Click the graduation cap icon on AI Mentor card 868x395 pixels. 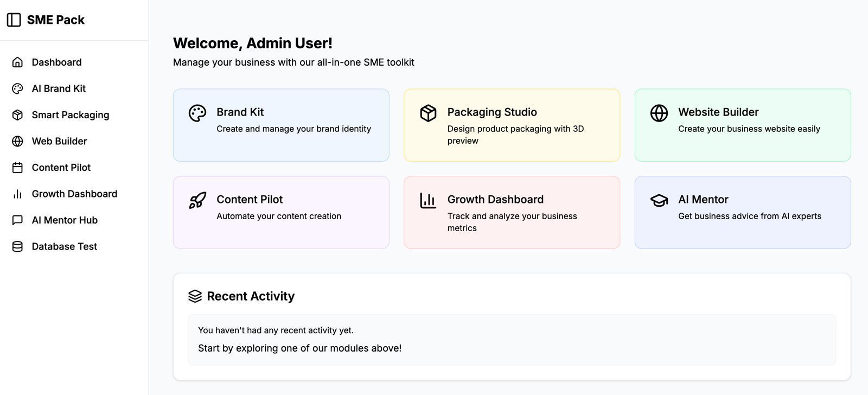pos(659,200)
